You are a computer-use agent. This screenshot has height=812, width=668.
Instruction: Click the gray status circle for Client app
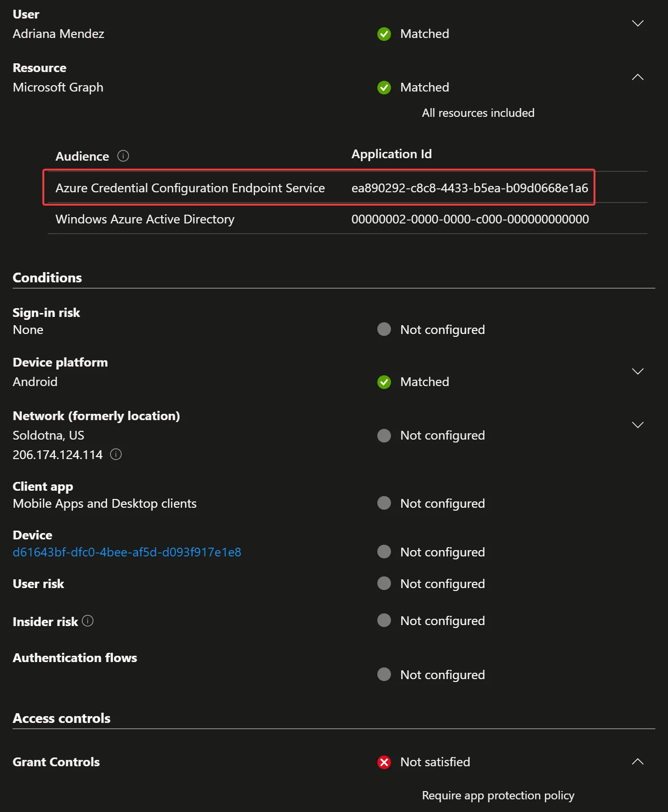pos(384,503)
